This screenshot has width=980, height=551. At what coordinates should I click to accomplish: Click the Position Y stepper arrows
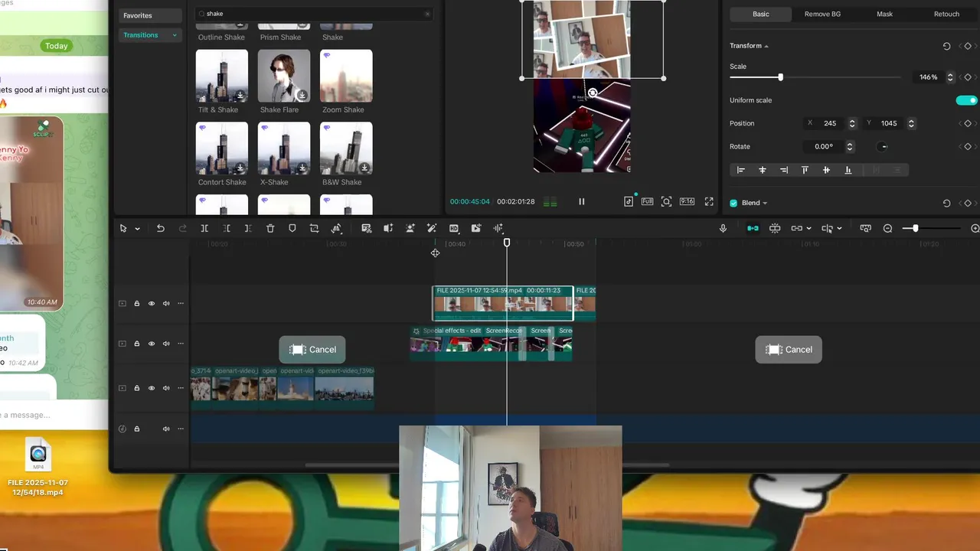911,123
